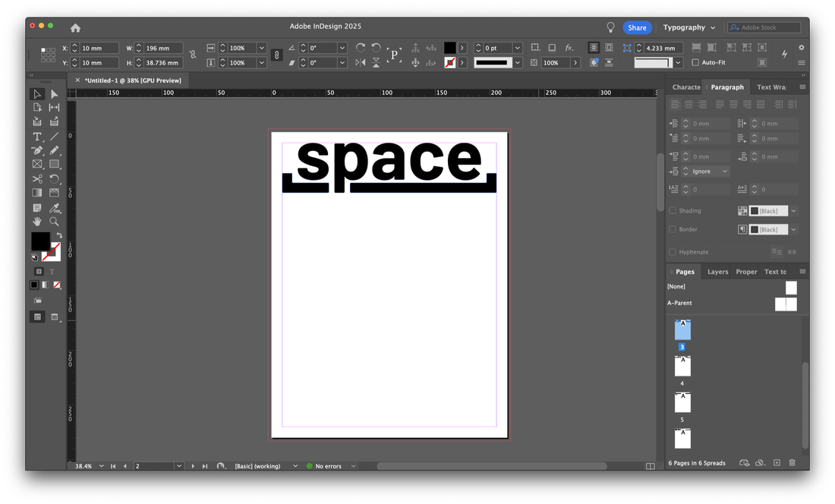Enable the Border checkbox
This screenshot has width=835, height=504.
(673, 229)
